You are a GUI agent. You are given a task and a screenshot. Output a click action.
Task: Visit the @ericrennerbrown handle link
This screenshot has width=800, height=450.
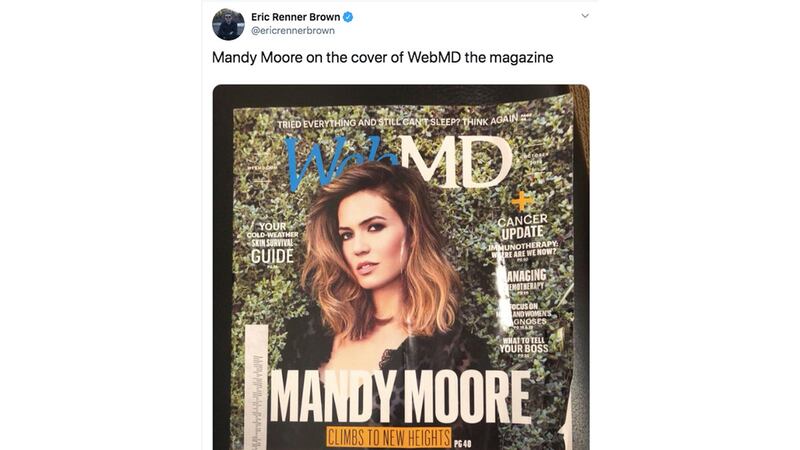pos(293,31)
